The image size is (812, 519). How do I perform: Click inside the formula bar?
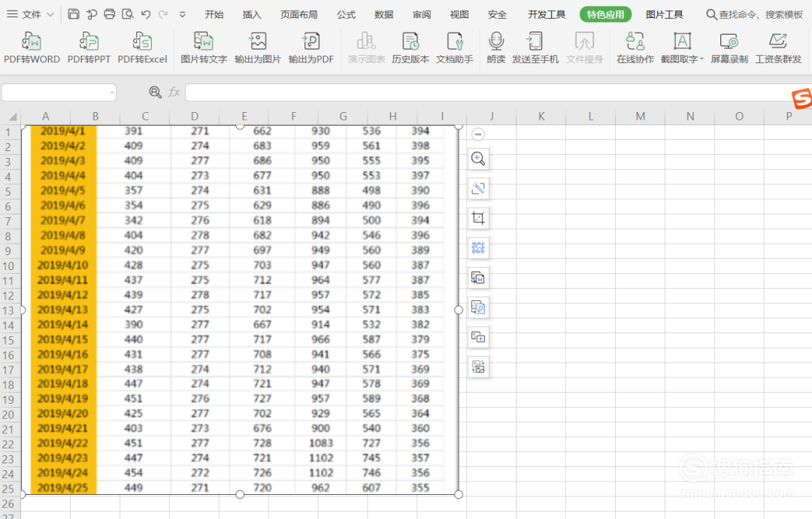(x=489, y=93)
